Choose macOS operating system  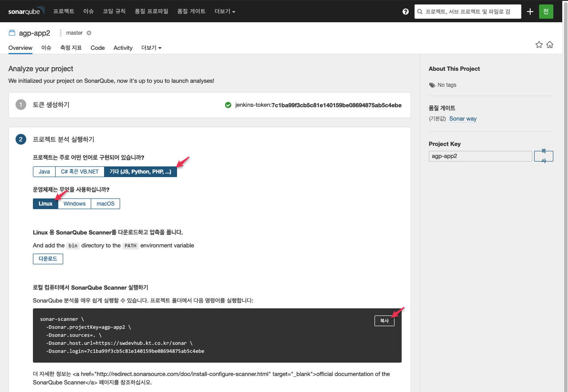pos(105,204)
